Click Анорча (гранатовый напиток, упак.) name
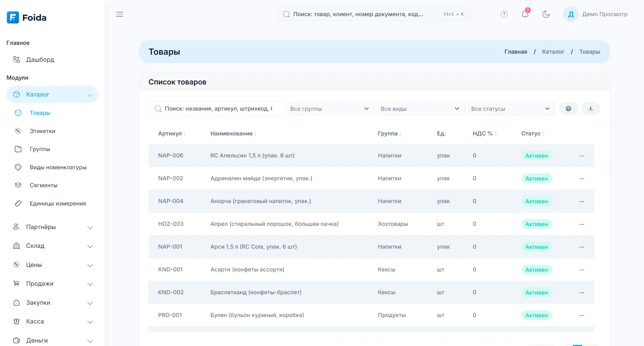Image resolution: width=644 pixels, height=346 pixels. tap(261, 201)
